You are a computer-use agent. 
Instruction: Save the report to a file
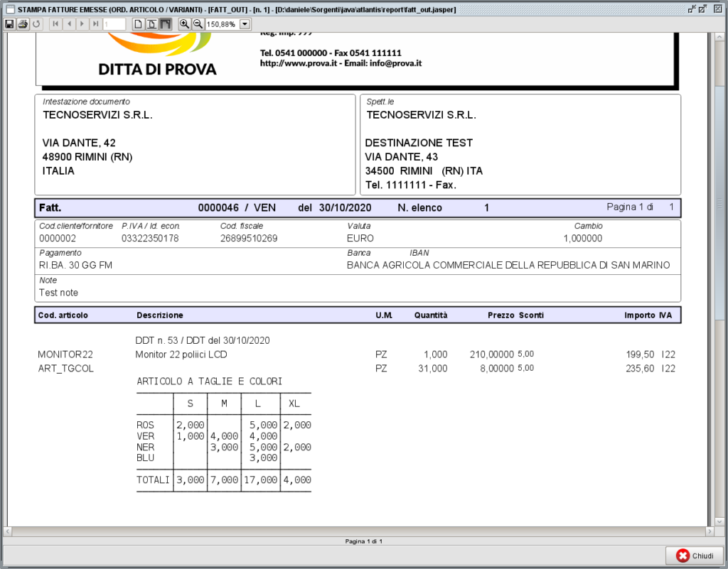tap(9, 23)
